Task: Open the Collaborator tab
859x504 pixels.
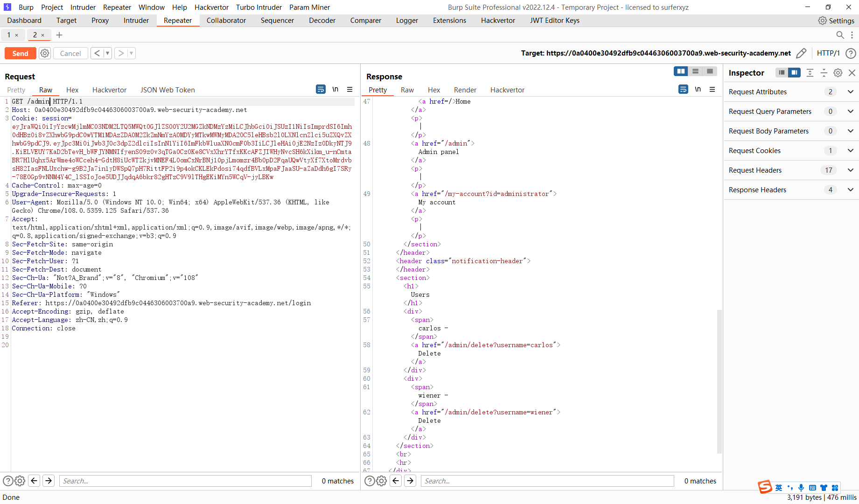Action: pyautogui.click(x=226, y=21)
